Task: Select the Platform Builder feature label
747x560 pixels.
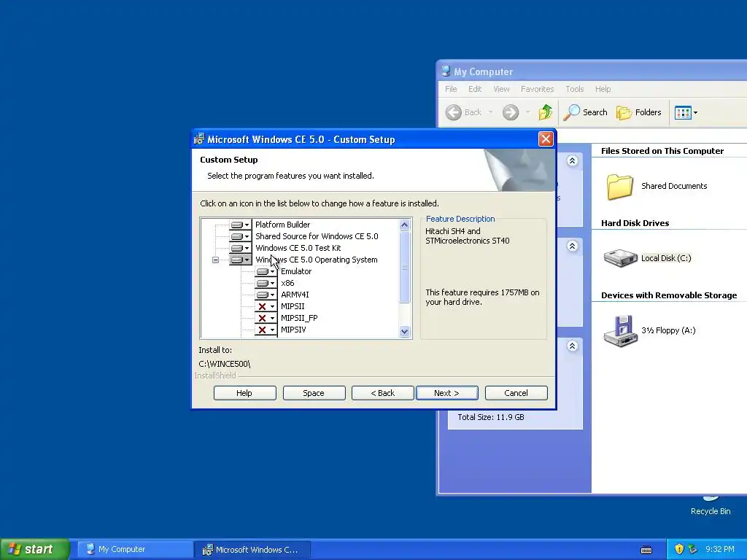Action: [x=282, y=225]
